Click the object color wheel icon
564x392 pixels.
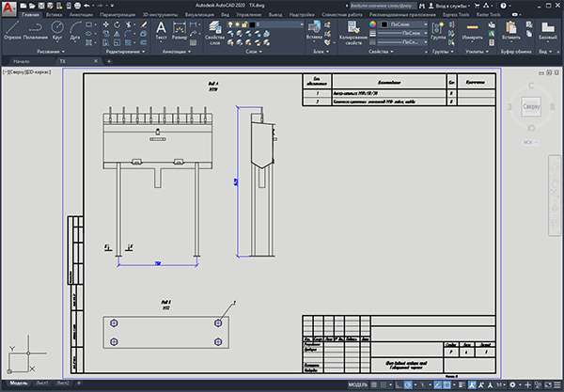pos(372,24)
